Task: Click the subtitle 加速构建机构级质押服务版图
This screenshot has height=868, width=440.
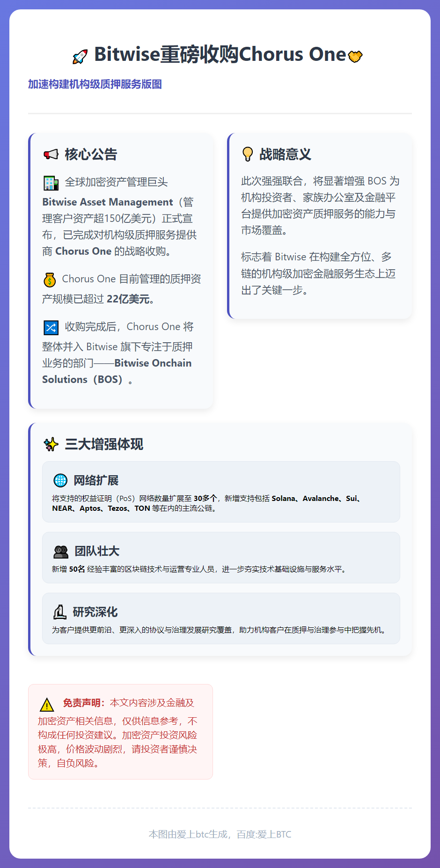Action: tap(95, 84)
